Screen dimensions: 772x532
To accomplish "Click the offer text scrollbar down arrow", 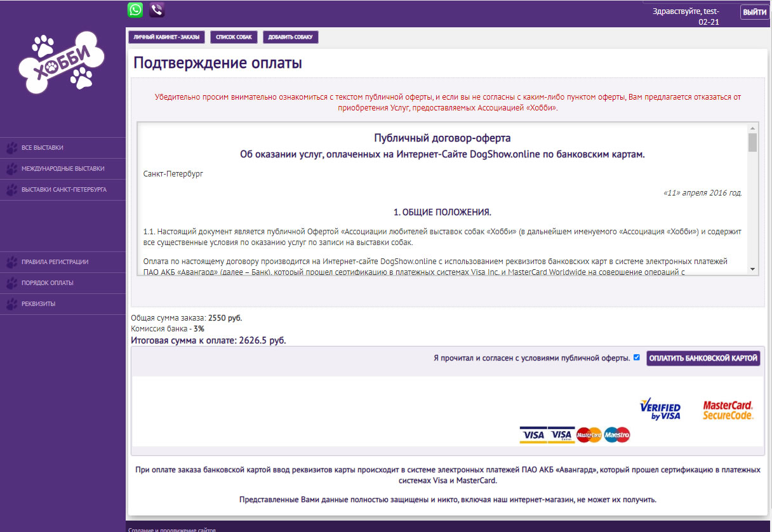I will coord(752,269).
